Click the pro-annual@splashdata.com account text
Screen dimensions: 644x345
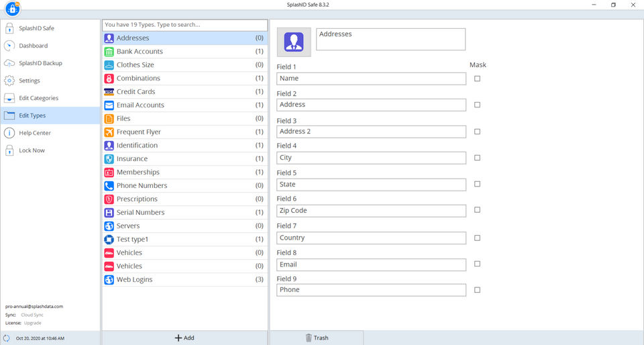(34, 306)
